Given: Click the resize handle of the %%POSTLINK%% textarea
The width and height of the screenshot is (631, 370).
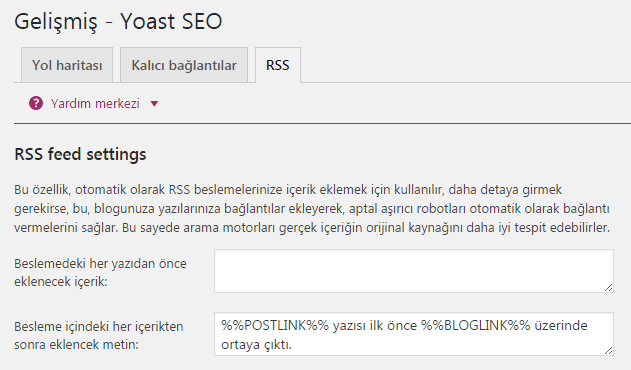Looking at the screenshot, I should pyautogui.click(x=608, y=351).
